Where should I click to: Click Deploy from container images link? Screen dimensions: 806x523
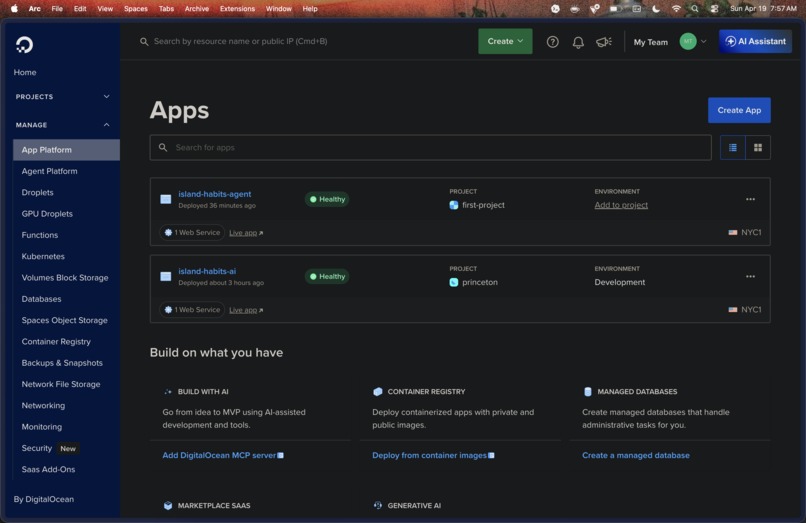click(x=433, y=455)
